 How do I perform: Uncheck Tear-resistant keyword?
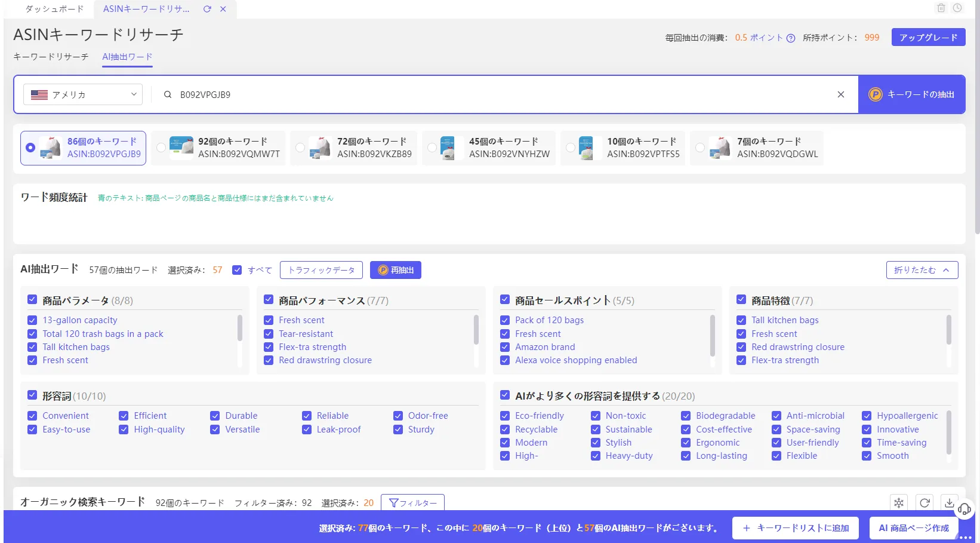(269, 334)
